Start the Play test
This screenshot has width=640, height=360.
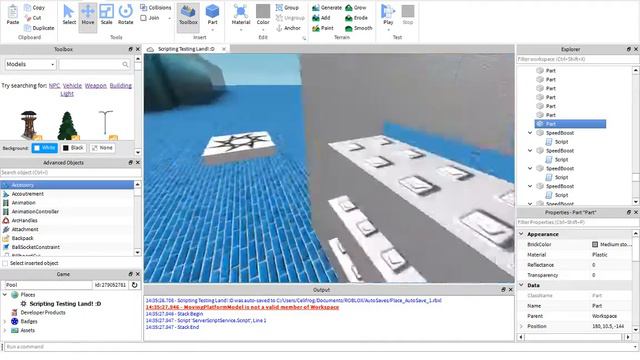click(388, 15)
